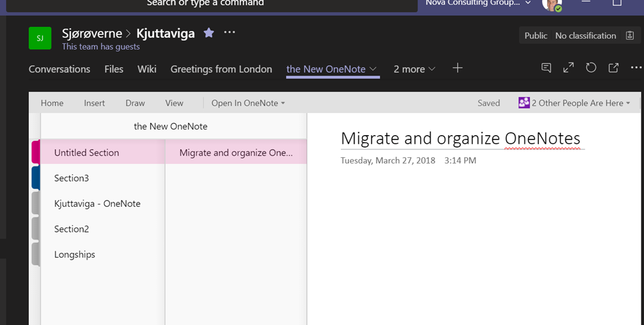Expand 2 Other People Are Here list
Screen dimensions: 644x325
(580, 103)
